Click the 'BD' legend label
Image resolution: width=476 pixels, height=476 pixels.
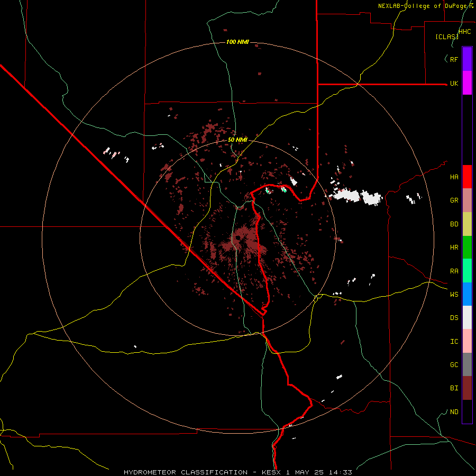point(454,224)
